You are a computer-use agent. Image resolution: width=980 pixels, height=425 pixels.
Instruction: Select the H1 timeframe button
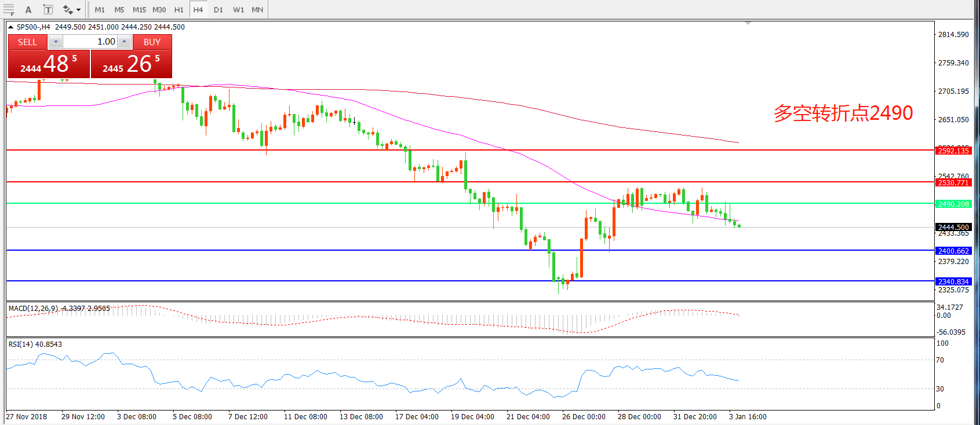click(x=178, y=10)
